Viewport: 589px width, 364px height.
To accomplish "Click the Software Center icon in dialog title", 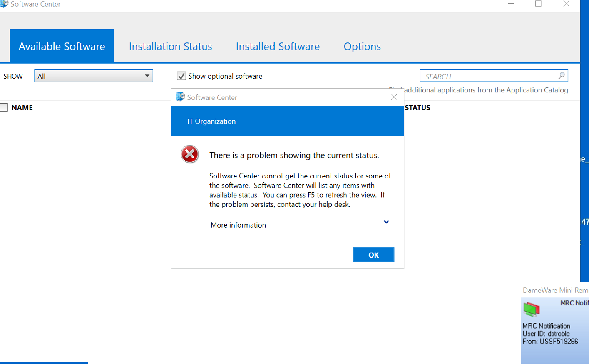I will point(180,97).
